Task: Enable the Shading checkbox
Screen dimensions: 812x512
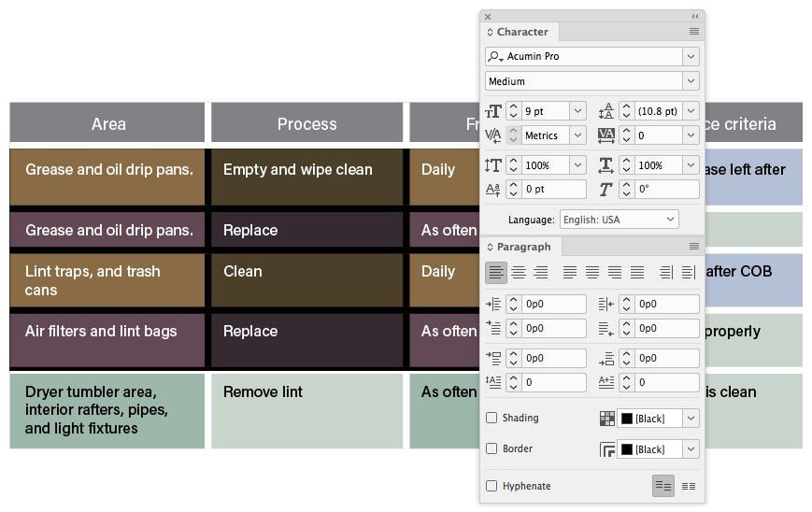Action: pyautogui.click(x=491, y=418)
